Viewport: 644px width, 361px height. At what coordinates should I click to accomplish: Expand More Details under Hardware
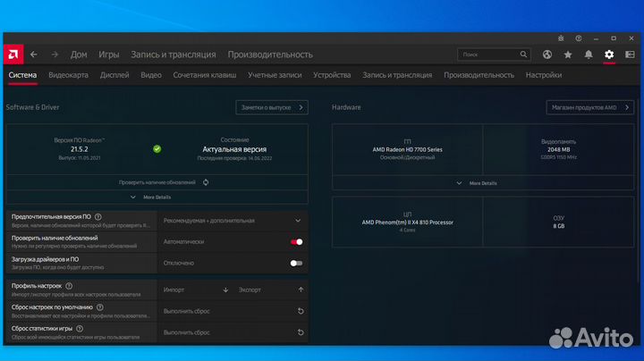click(483, 182)
